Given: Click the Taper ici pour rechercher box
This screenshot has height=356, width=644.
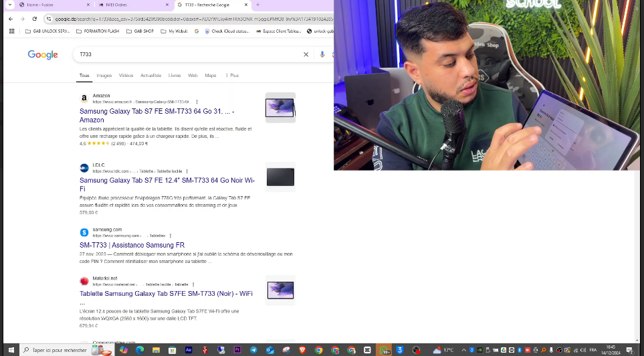Looking at the screenshot, I should point(66,350).
